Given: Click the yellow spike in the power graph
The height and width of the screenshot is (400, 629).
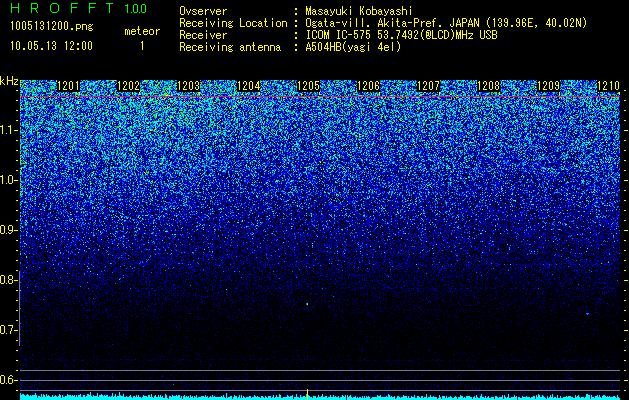Looking at the screenshot, I should [307, 394].
